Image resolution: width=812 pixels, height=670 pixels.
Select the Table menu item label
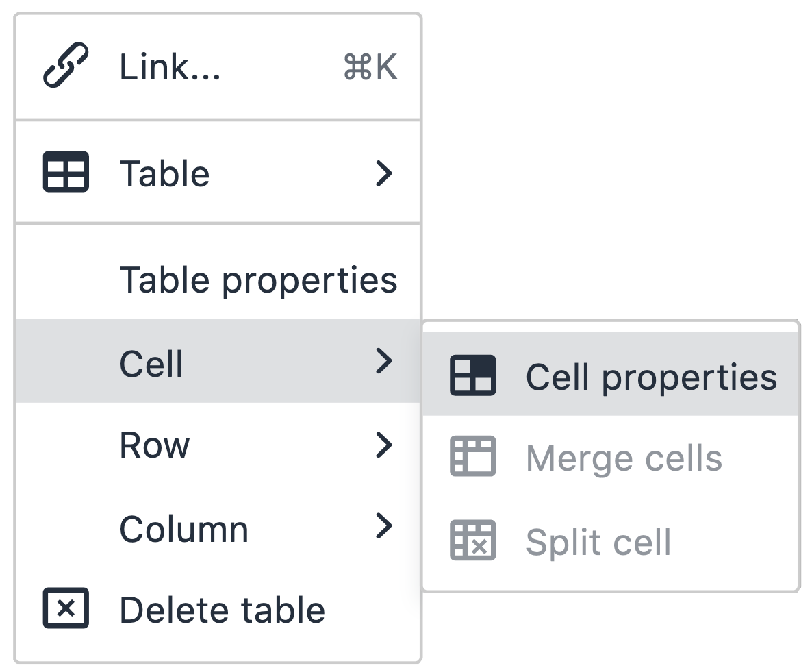(x=165, y=173)
